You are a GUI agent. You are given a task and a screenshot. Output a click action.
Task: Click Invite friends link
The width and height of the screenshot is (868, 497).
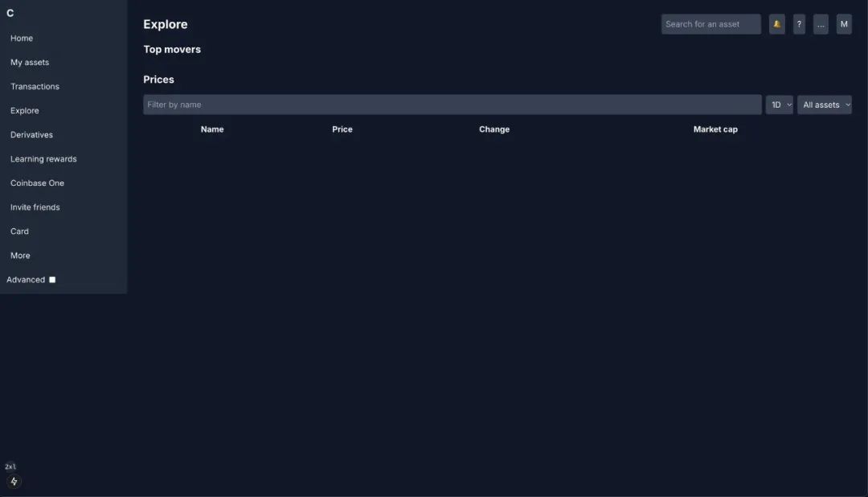[x=35, y=207]
